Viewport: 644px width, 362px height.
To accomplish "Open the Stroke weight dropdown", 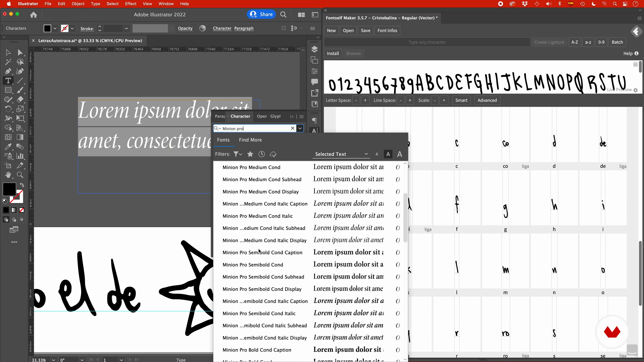I will click(126, 28).
